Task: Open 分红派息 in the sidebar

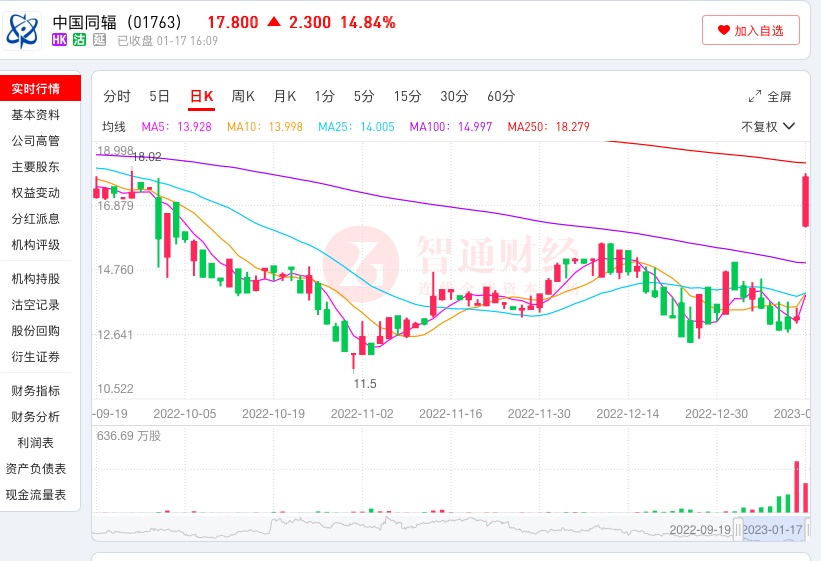Action: tap(36, 219)
